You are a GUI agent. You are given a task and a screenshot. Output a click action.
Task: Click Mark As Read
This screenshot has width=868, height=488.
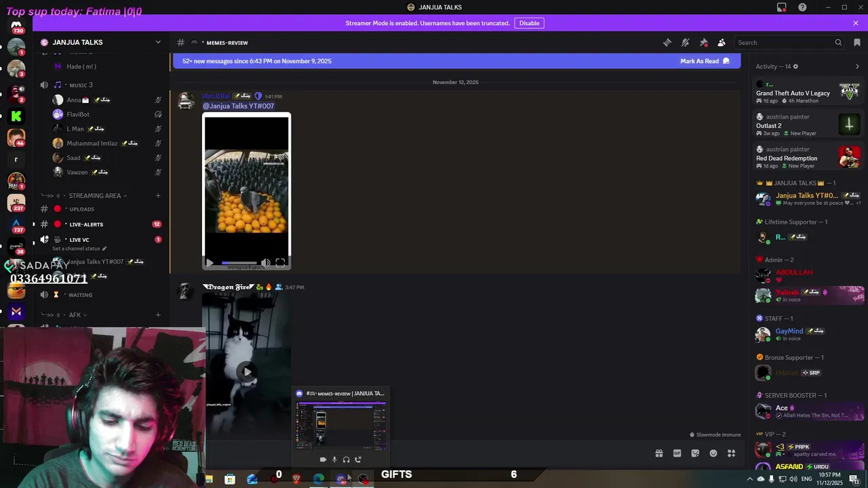pos(705,61)
